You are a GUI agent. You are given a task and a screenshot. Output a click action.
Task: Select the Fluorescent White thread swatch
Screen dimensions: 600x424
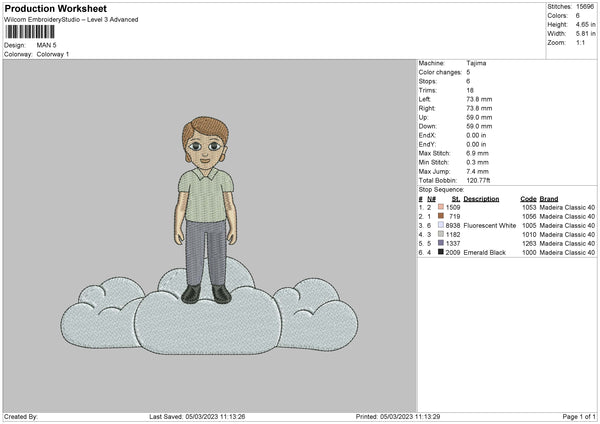(440, 225)
